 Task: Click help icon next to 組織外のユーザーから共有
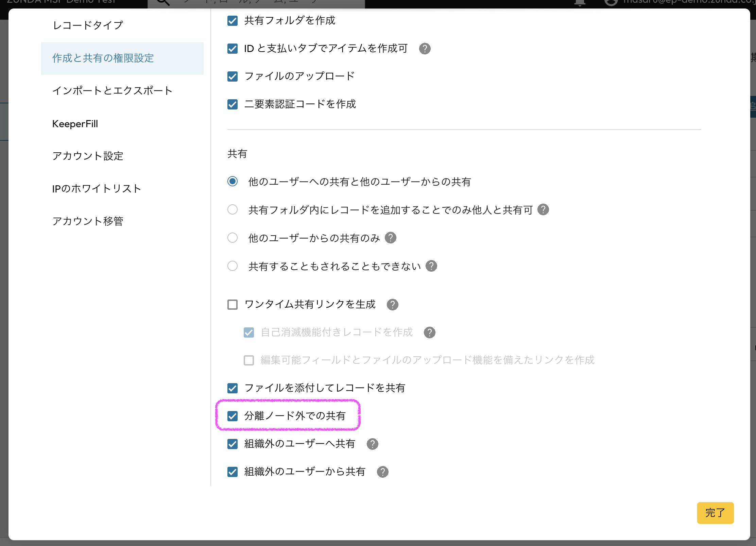(383, 472)
